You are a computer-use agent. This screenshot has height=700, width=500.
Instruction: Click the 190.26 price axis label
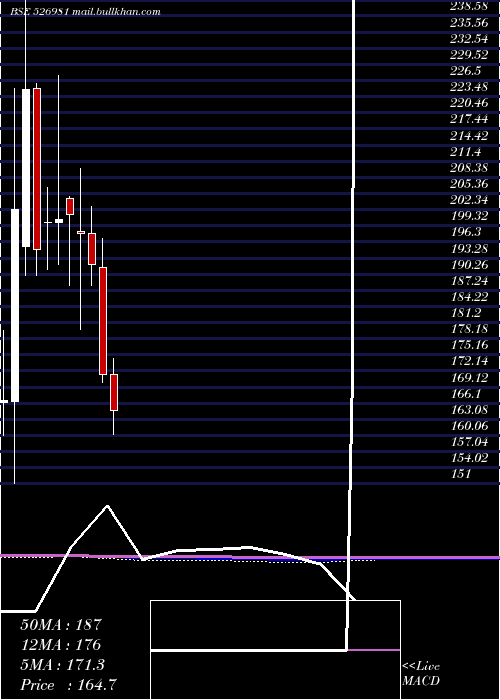(469, 264)
